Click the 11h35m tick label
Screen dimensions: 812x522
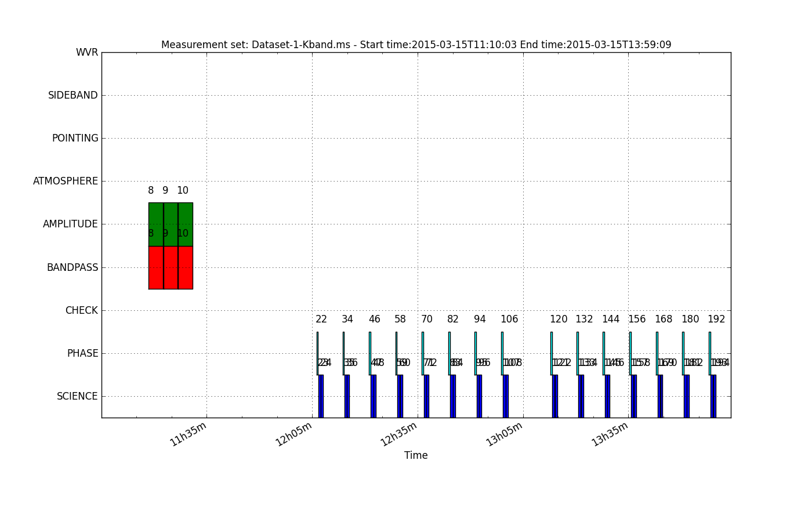point(188,434)
